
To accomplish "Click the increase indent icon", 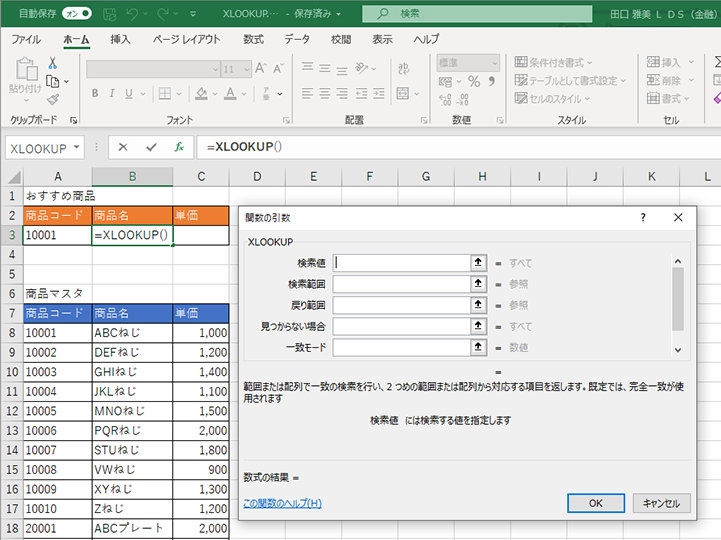I will pyautogui.click(x=378, y=94).
